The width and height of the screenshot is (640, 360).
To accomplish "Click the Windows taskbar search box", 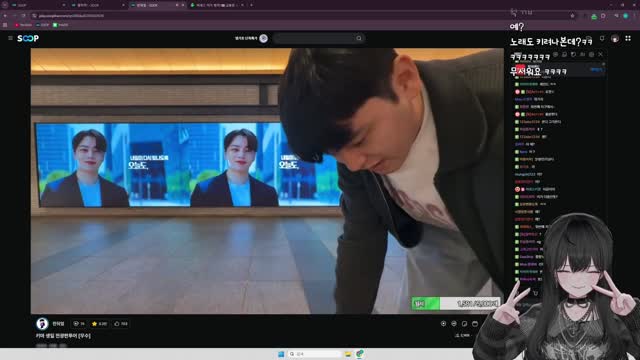I will (x=315, y=354).
